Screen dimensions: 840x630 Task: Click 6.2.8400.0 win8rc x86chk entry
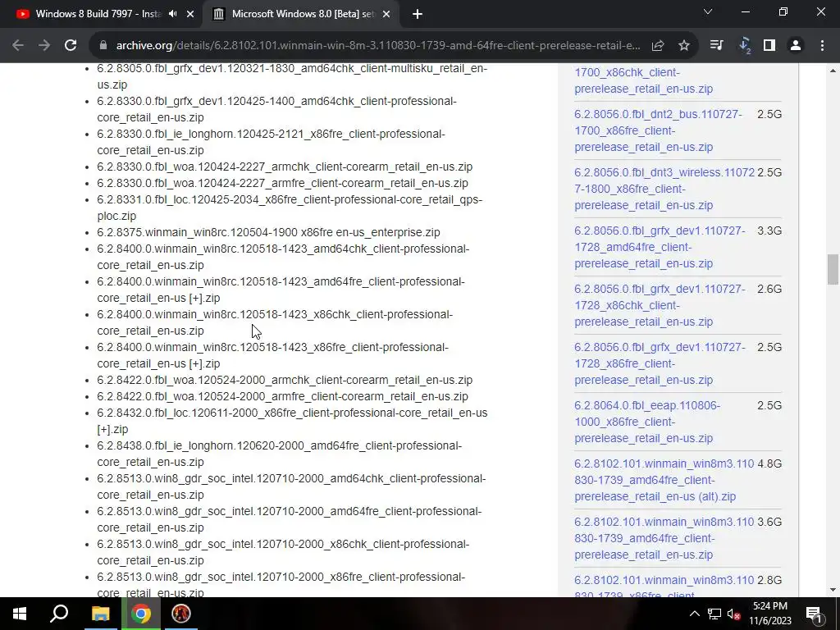click(x=275, y=322)
